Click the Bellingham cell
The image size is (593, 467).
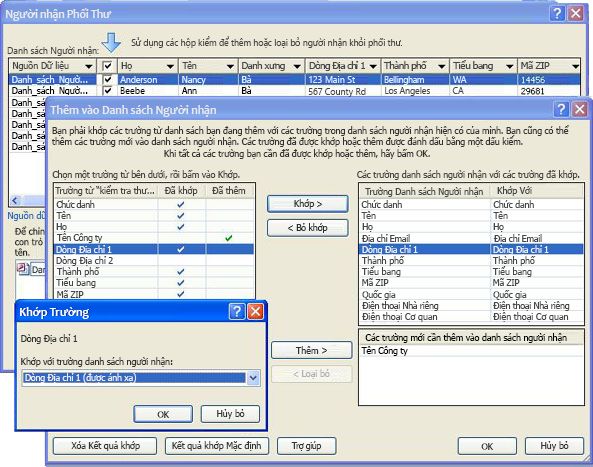tap(415, 80)
